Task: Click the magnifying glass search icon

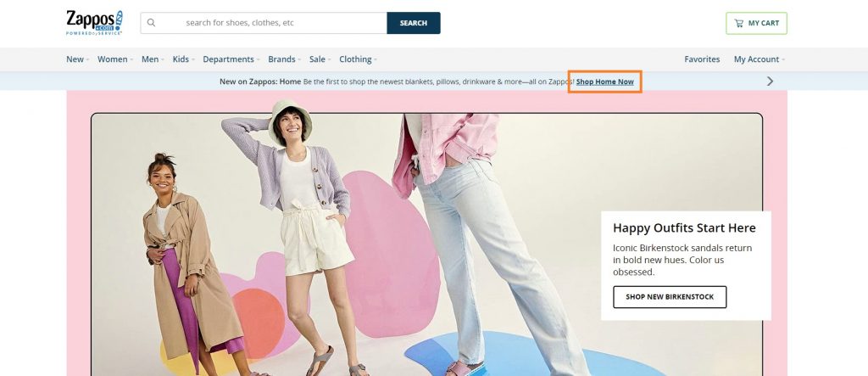Action: [152, 23]
